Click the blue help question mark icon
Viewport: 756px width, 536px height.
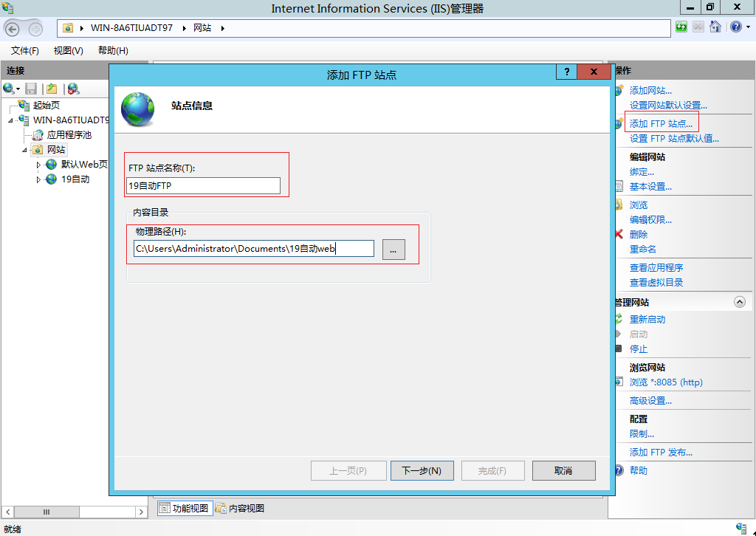click(x=735, y=27)
